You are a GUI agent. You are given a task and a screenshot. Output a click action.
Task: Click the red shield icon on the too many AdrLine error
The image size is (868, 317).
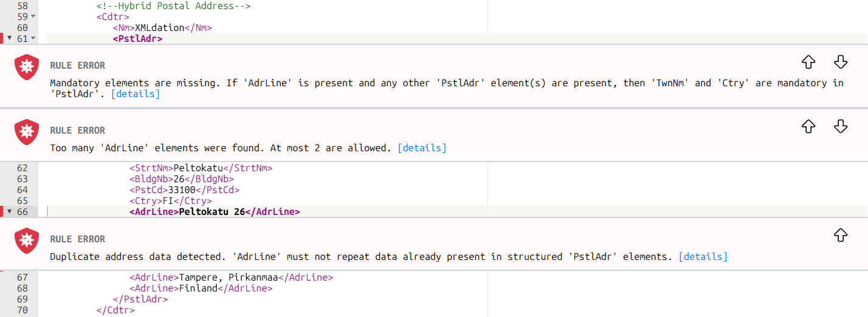tap(27, 132)
